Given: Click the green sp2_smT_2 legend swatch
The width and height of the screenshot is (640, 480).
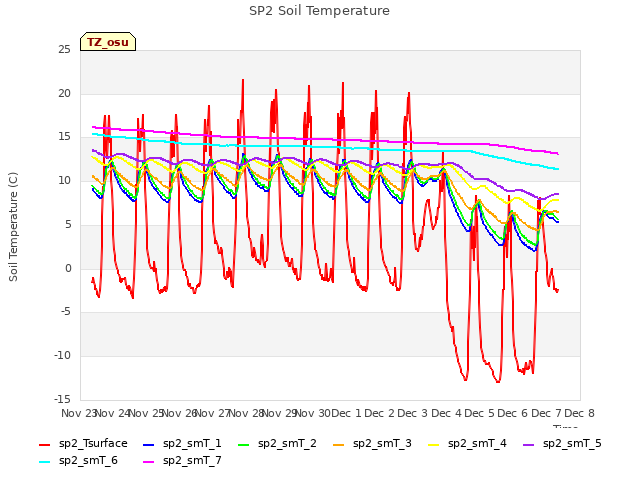Looking at the screenshot, I should (x=244, y=444).
